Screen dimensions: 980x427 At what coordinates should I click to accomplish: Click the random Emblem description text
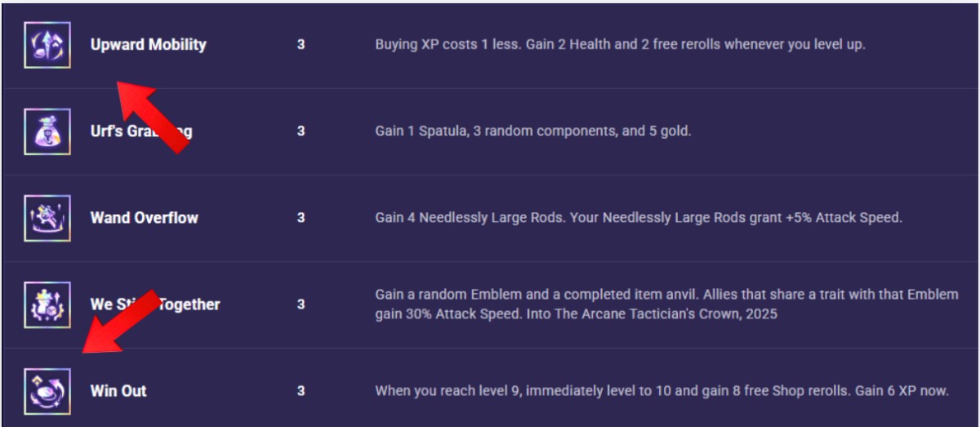666,304
